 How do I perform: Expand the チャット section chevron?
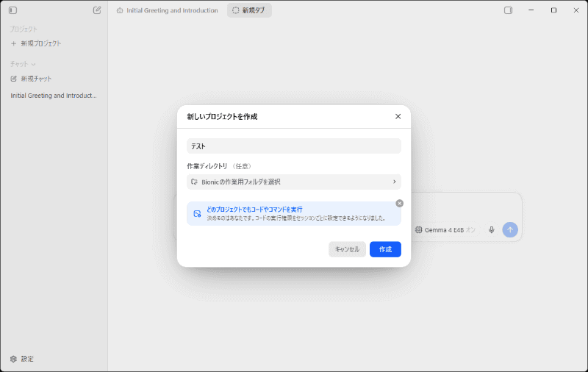coord(33,65)
